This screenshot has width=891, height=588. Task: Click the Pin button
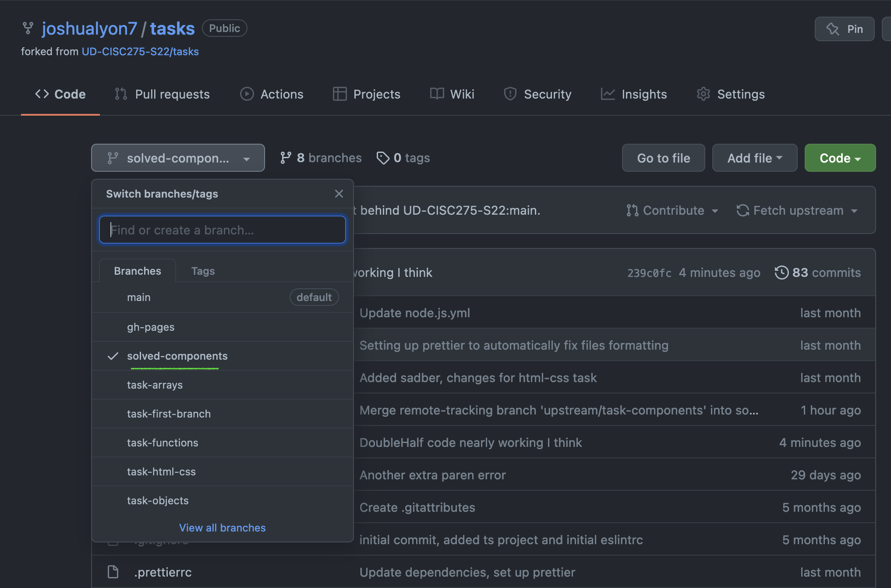[845, 29]
